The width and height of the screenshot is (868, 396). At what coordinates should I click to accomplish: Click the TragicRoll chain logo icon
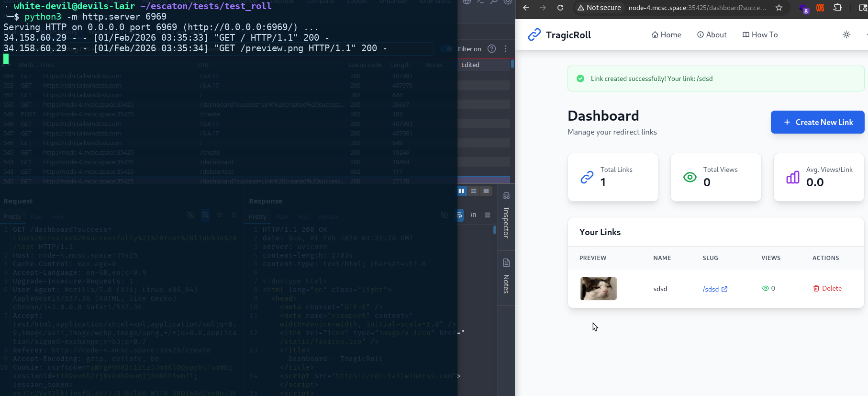point(534,35)
